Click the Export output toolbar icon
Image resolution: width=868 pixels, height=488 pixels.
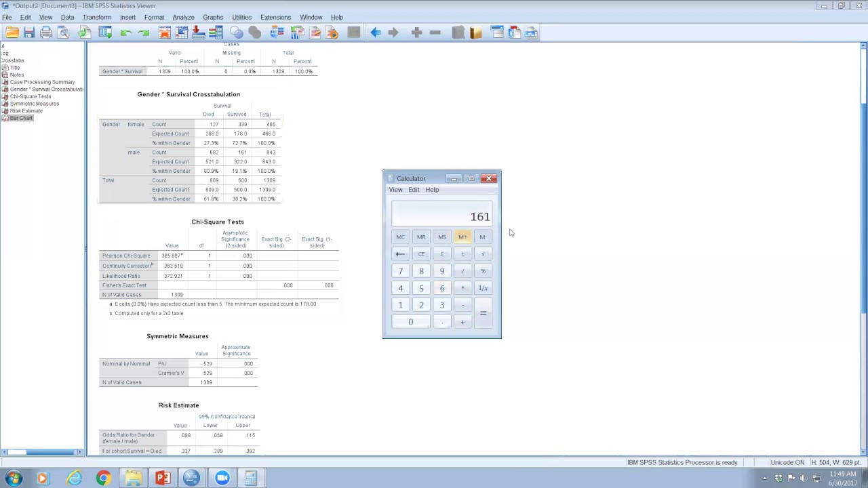(84, 32)
